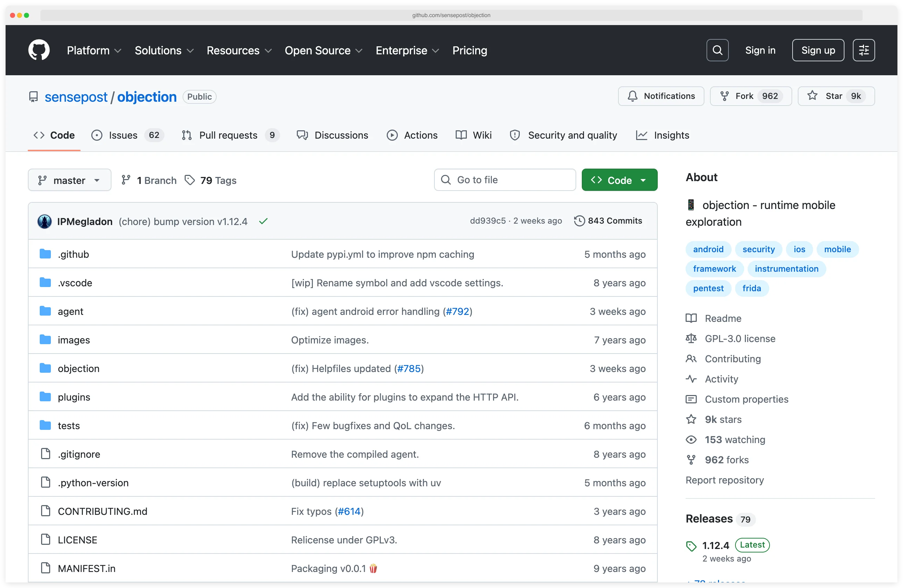Open the Pricing menu item
Viewport: 903px width, 588px height.
(469, 50)
